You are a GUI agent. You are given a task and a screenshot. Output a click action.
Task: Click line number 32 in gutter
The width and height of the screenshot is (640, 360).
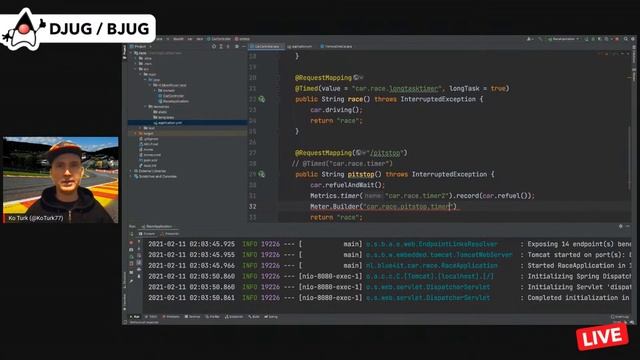252,207
